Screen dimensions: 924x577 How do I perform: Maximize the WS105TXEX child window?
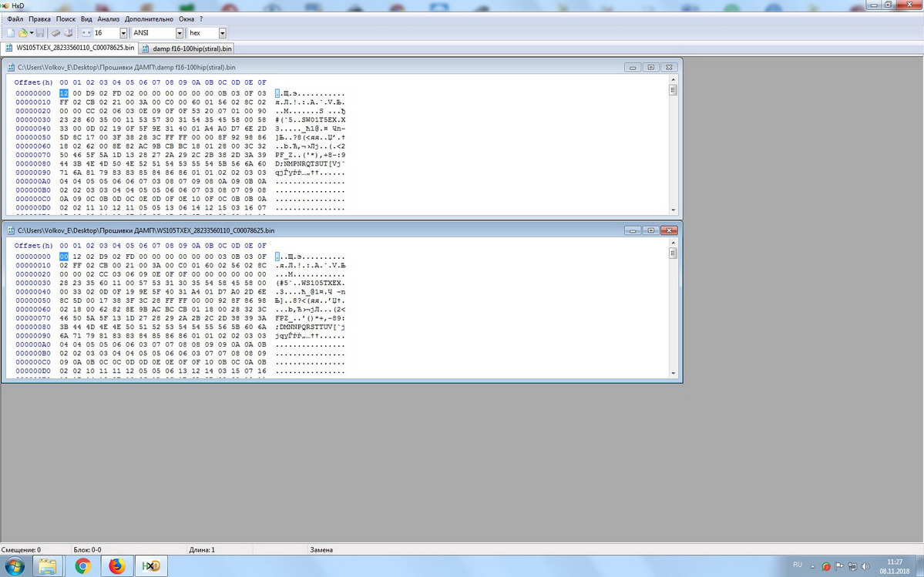pyautogui.click(x=650, y=230)
